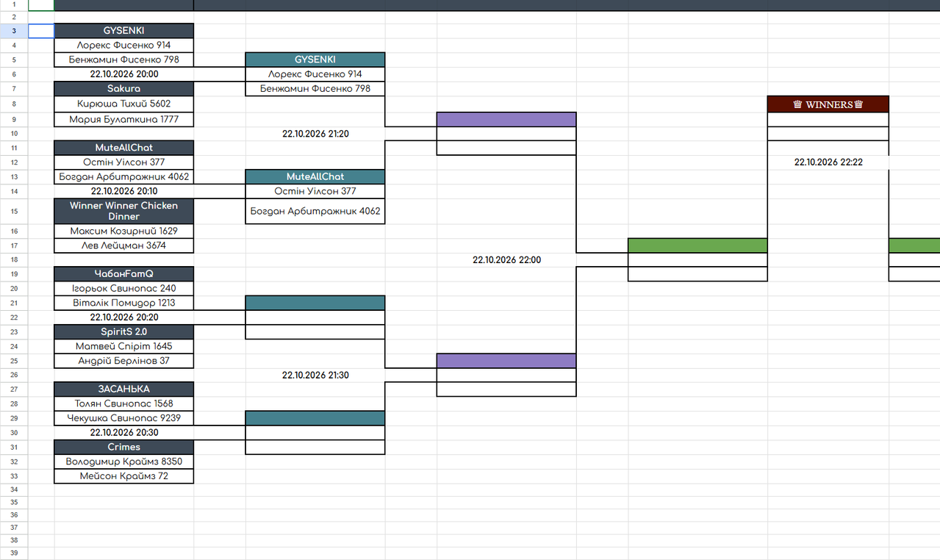
Task: Select the ЗАСАНЬКА team header cell
Action: pos(124,390)
